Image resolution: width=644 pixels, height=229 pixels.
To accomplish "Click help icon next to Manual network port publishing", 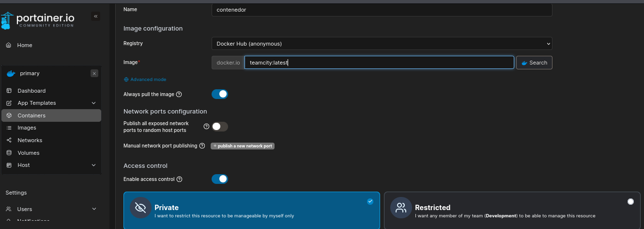I will [202, 146].
